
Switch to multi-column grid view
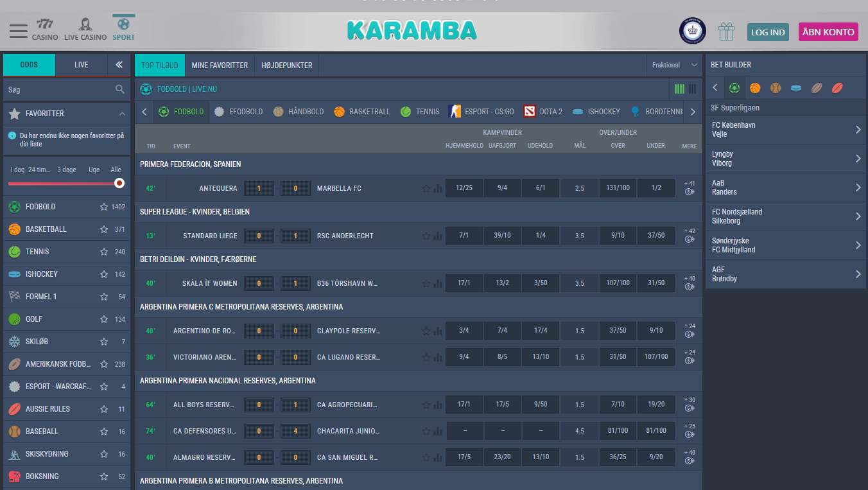coord(679,89)
